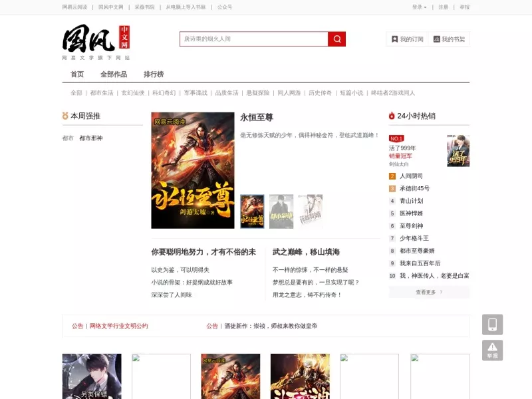This screenshot has width=532, height=399.
Task: Select the small 永恒至尊 carousel thumbnail
Action: point(252,211)
